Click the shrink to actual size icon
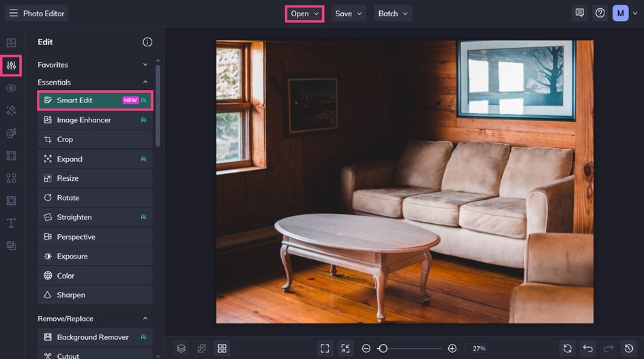This screenshot has width=644, height=359. click(345, 348)
